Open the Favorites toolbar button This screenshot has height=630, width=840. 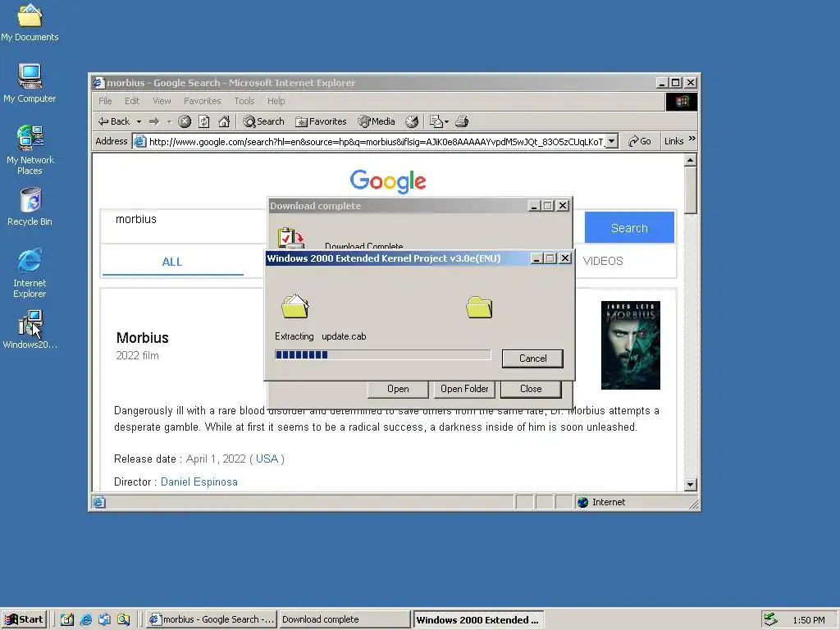click(322, 121)
